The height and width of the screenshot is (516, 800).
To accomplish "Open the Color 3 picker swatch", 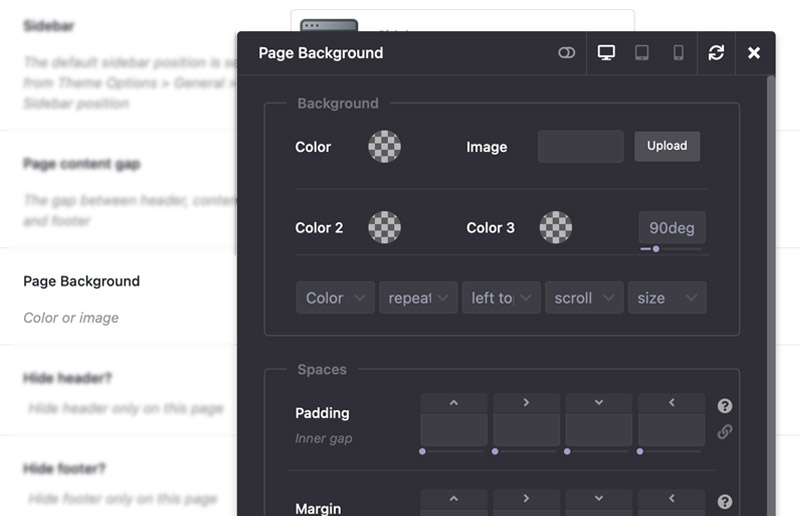I will 555,228.
